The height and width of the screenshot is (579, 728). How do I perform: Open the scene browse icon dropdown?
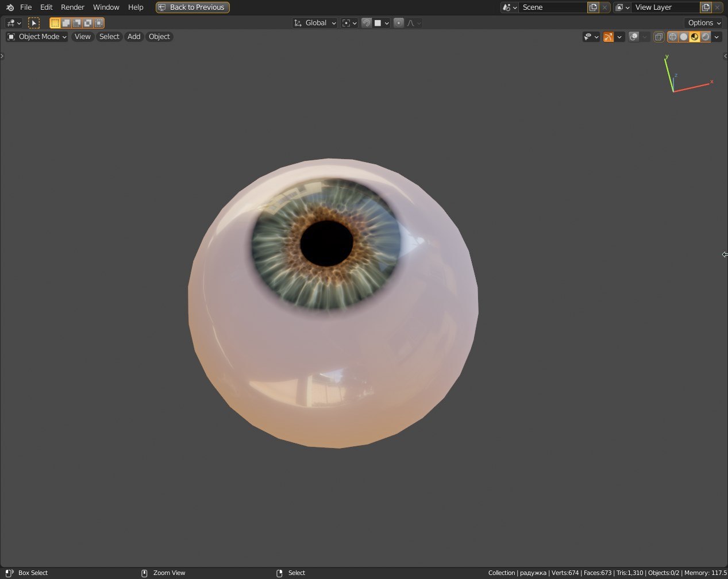[510, 7]
